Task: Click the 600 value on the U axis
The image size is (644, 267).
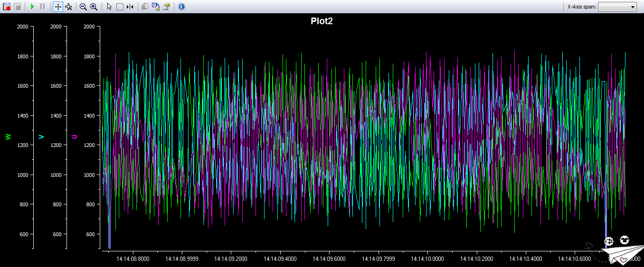Action: (90, 234)
